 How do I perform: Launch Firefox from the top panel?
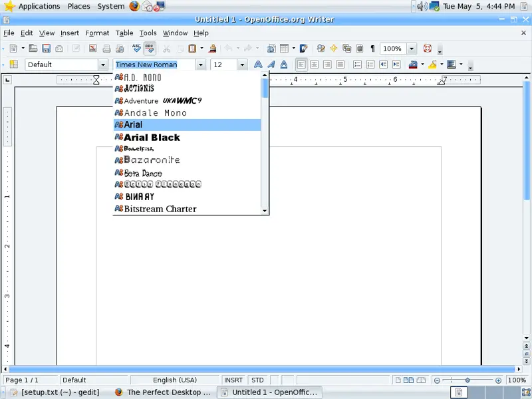[x=134, y=6]
